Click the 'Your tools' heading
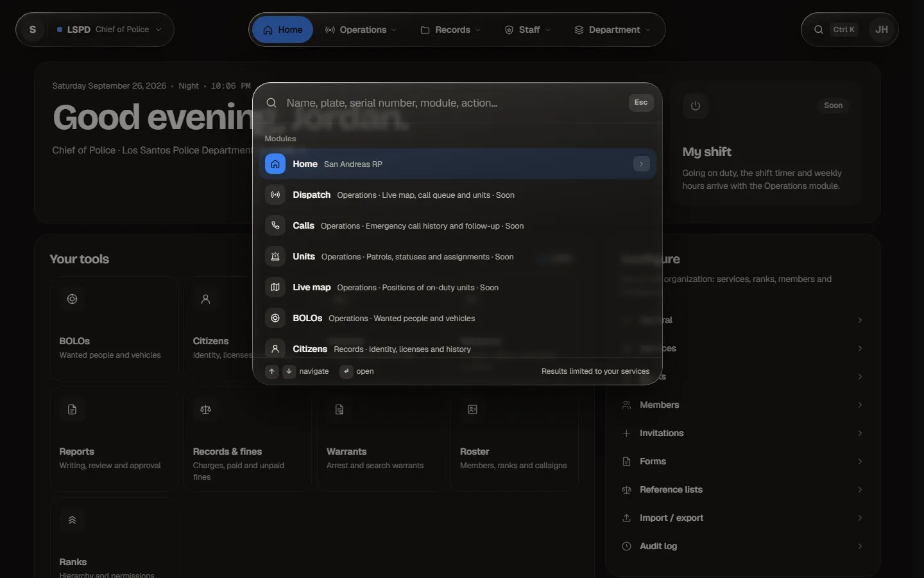This screenshot has width=924, height=578. 80,259
